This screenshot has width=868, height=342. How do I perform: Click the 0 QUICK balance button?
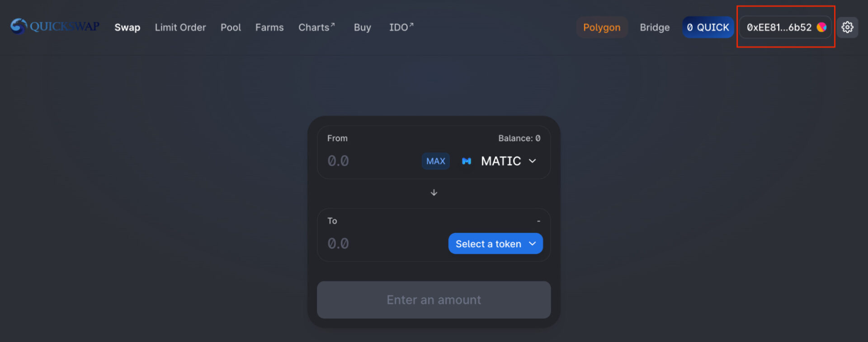[x=708, y=27]
